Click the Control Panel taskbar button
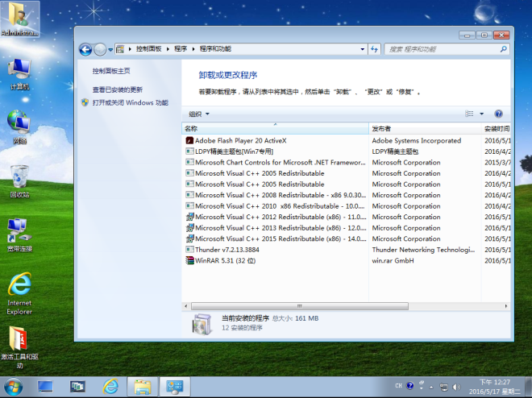Viewport: 532px width, 398px height. (175, 387)
